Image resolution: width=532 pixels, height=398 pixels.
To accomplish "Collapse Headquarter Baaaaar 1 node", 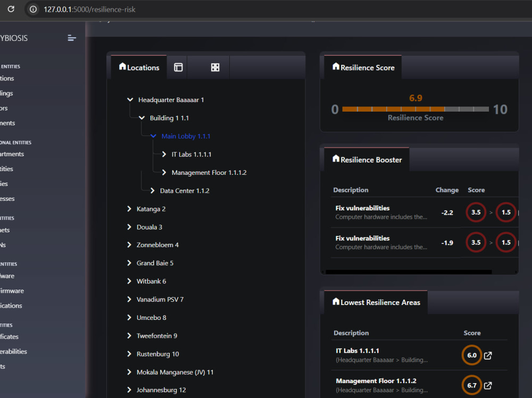I will coord(130,100).
